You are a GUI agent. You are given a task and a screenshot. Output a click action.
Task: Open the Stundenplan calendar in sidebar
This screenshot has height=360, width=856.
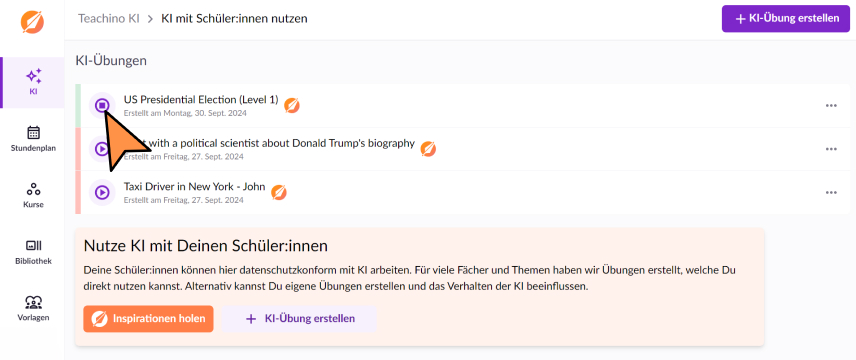pyautogui.click(x=33, y=139)
